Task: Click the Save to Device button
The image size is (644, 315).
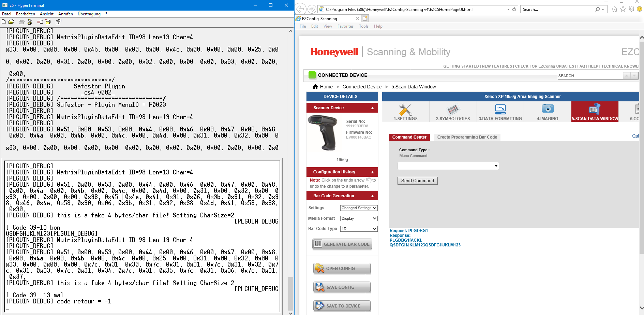Action: pos(342,306)
